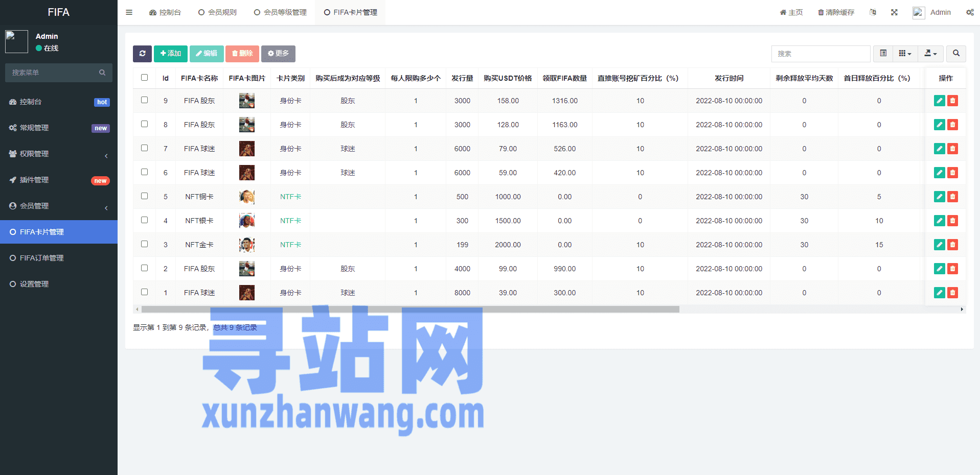Edit the row with Id 6
This screenshot has height=475, width=980.
[x=940, y=173]
